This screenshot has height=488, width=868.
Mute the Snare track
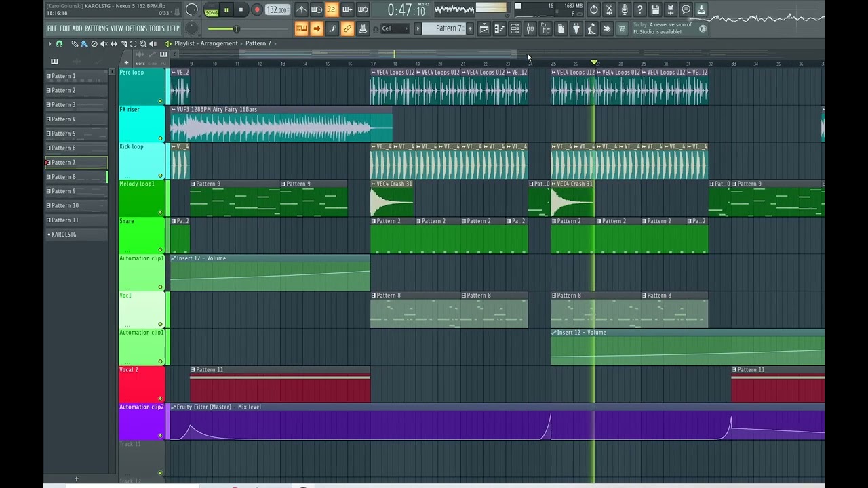[160, 250]
